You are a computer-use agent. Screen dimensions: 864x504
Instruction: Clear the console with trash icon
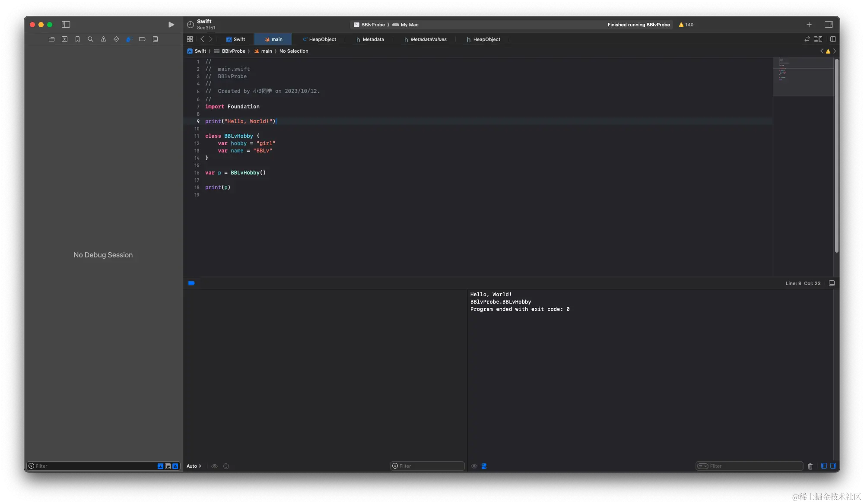[x=810, y=466]
